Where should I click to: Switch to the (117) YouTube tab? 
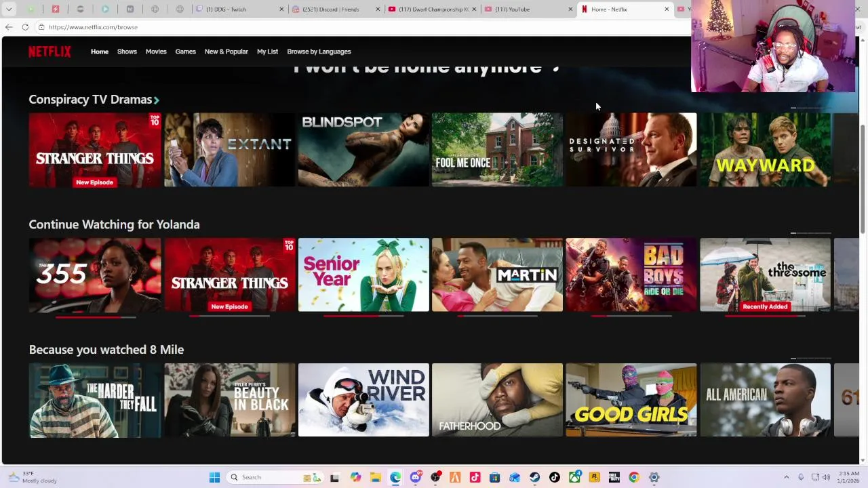pos(529,9)
